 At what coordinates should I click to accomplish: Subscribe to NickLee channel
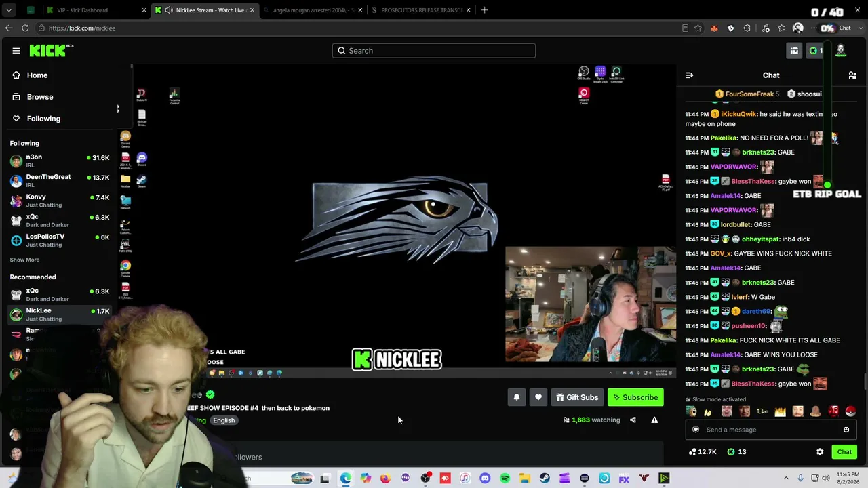[635, 398]
